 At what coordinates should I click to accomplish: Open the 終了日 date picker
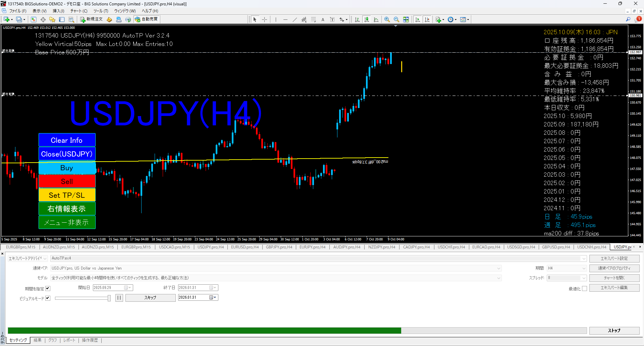click(198, 288)
